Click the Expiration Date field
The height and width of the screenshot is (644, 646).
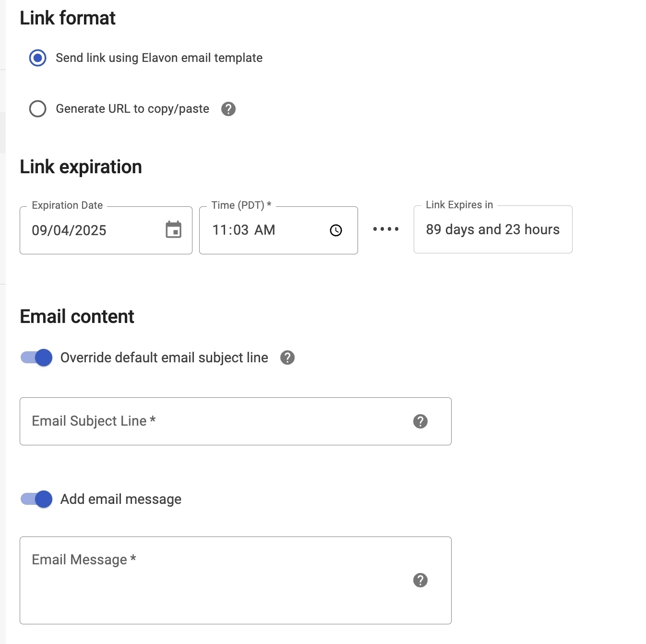tap(91, 230)
